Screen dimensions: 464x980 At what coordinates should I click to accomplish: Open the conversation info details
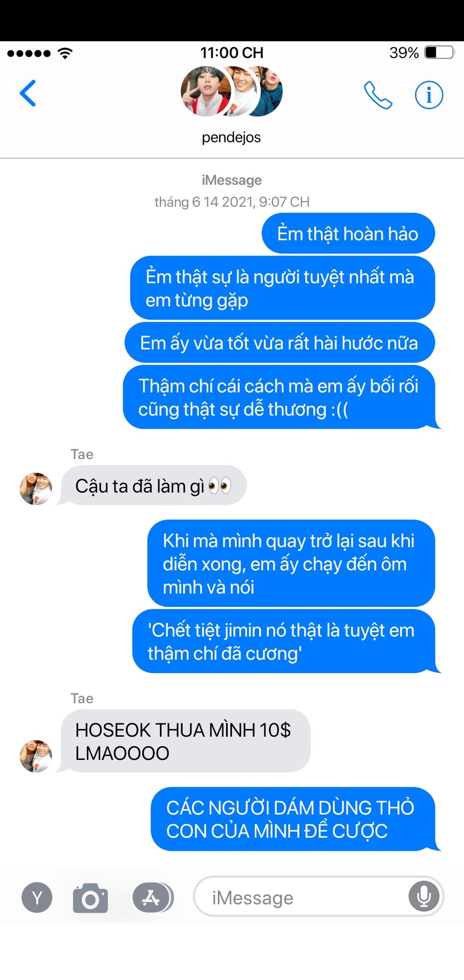point(429,95)
